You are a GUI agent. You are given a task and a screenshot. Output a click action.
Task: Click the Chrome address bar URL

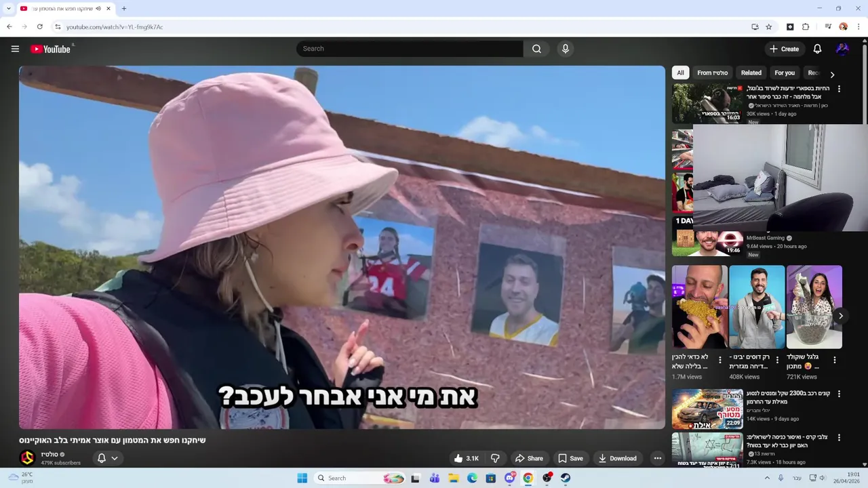click(x=115, y=27)
